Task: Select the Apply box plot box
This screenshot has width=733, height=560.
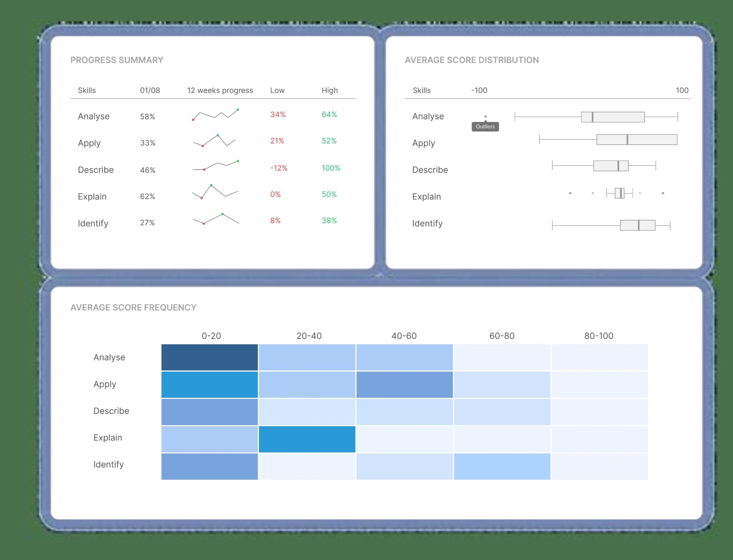Action: (x=636, y=140)
